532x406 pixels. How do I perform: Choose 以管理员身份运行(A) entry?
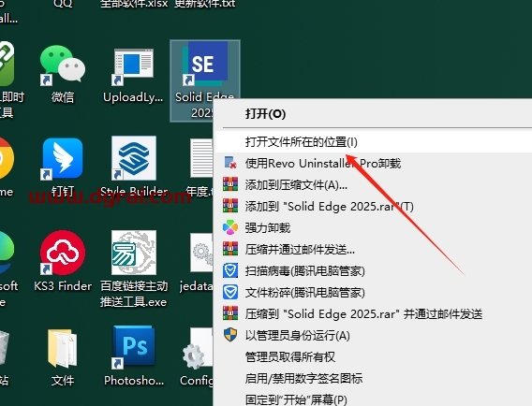[x=374, y=336]
